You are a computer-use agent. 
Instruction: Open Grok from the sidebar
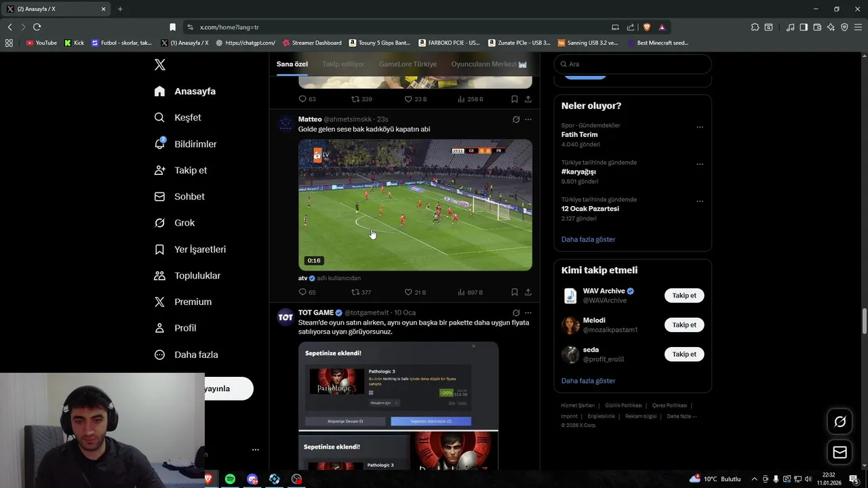(x=174, y=222)
